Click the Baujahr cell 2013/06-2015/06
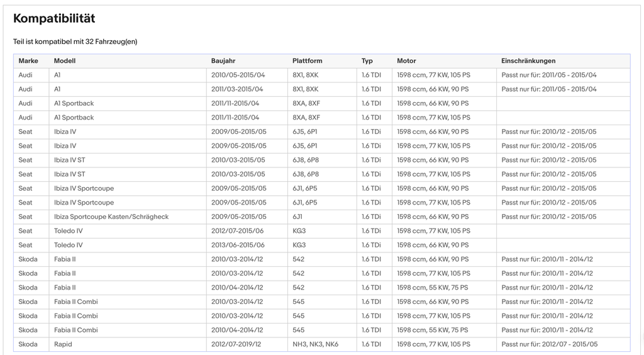Viewport: 644px width, 355px height. click(247, 245)
